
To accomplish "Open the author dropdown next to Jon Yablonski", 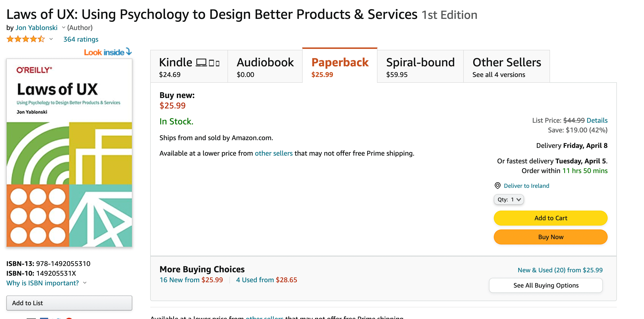I will (x=63, y=28).
